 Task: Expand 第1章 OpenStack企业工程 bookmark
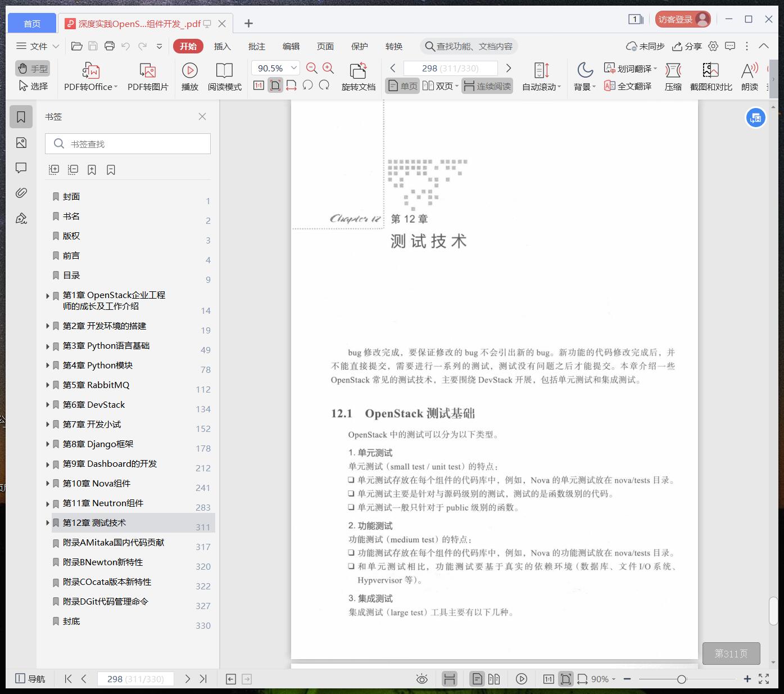click(48, 295)
